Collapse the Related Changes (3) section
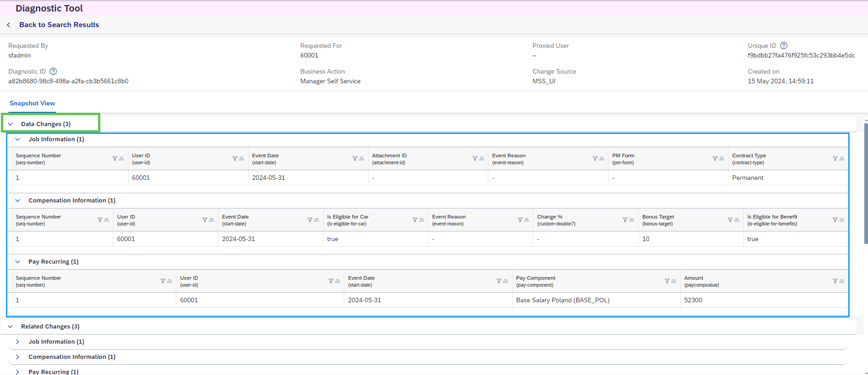 11,327
